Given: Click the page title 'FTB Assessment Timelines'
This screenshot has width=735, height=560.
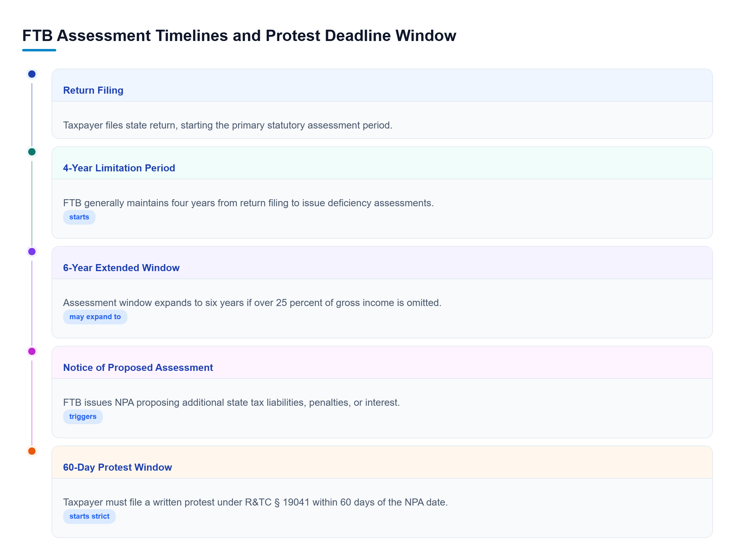Looking at the screenshot, I should (x=239, y=35).
